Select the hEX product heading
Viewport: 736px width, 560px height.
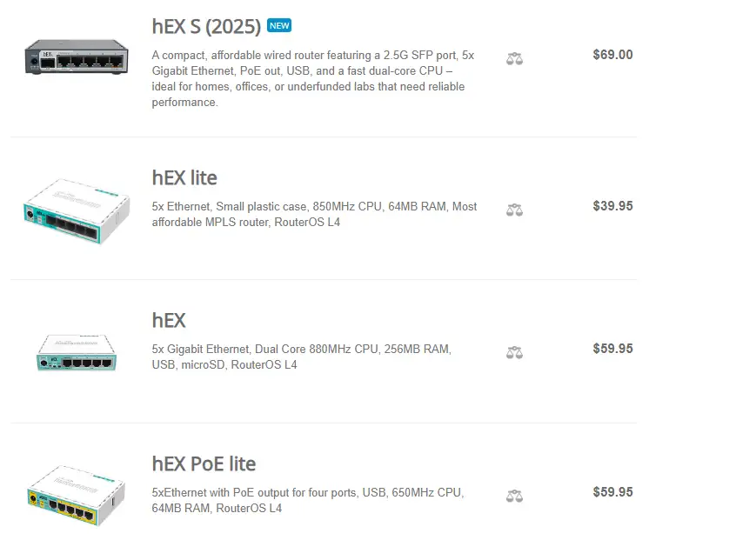pos(169,320)
